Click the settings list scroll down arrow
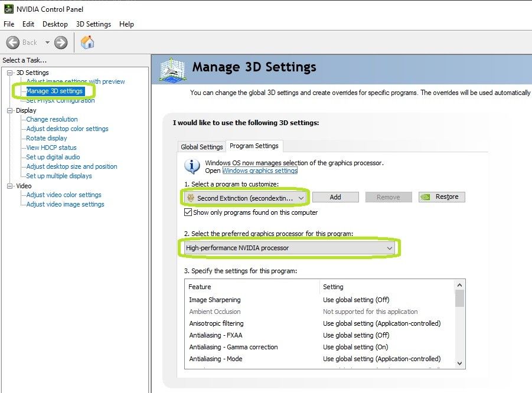Viewport: 532px width, 393px height. point(460,363)
